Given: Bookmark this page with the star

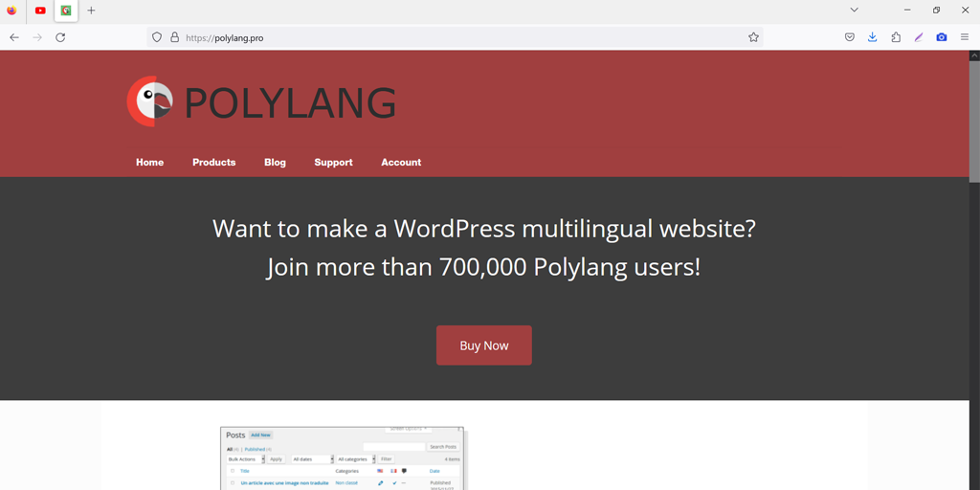Looking at the screenshot, I should click(753, 37).
